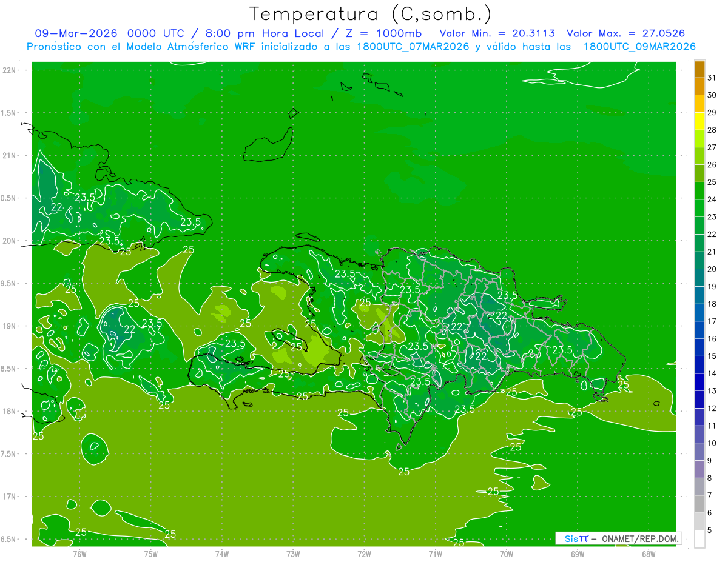Click the 'Temperatura (C,somb.)' map title
Image resolution: width=728 pixels, height=562 pixels.
point(370,14)
